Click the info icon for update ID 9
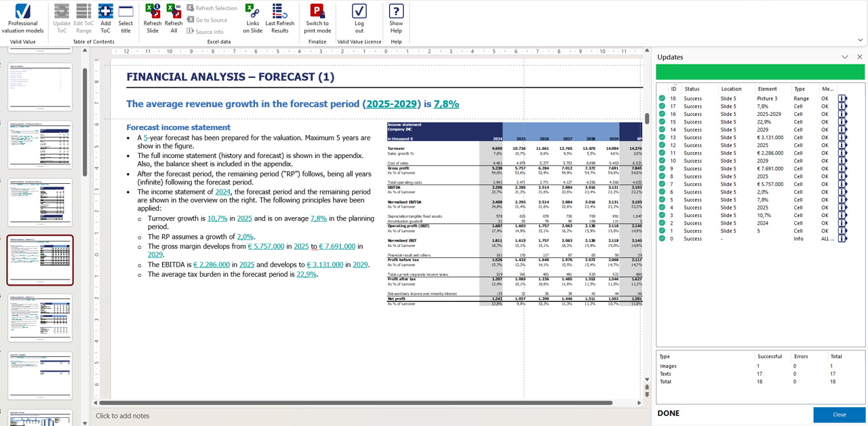Image resolution: width=868 pixels, height=426 pixels. pyautogui.click(x=842, y=169)
